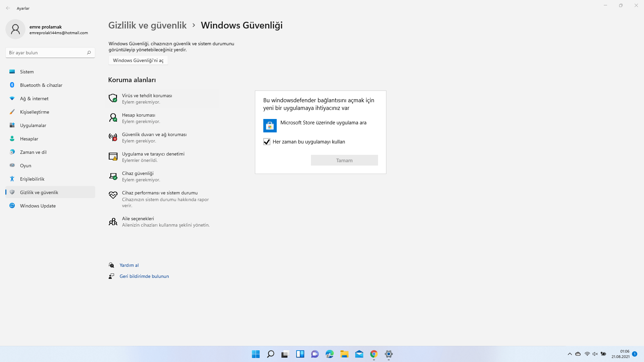Screen dimensions: 644x362
Task: Go to Ağ & internet settings
Action: [x=50, y=99]
